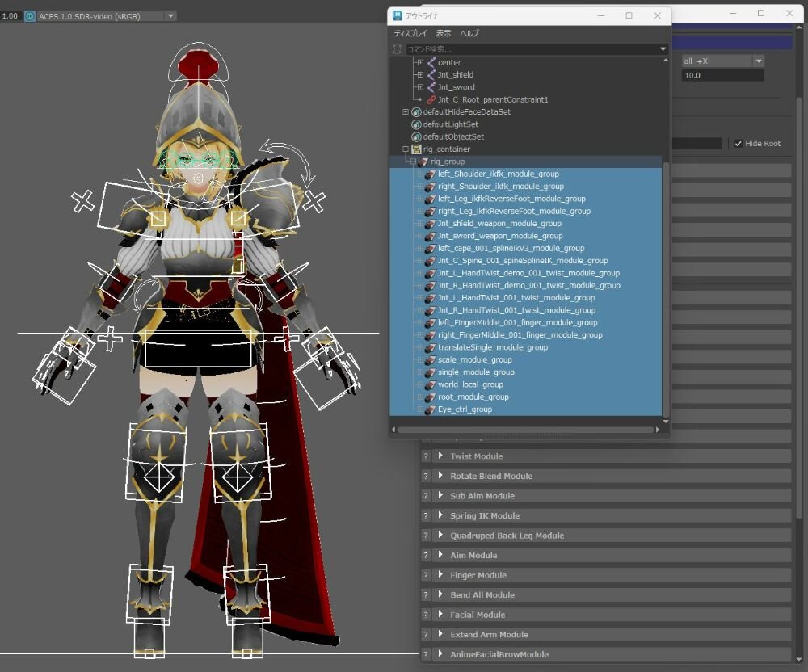Click the rig_container container icon
This screenshot has height=672, width=808.
[416, 149]
